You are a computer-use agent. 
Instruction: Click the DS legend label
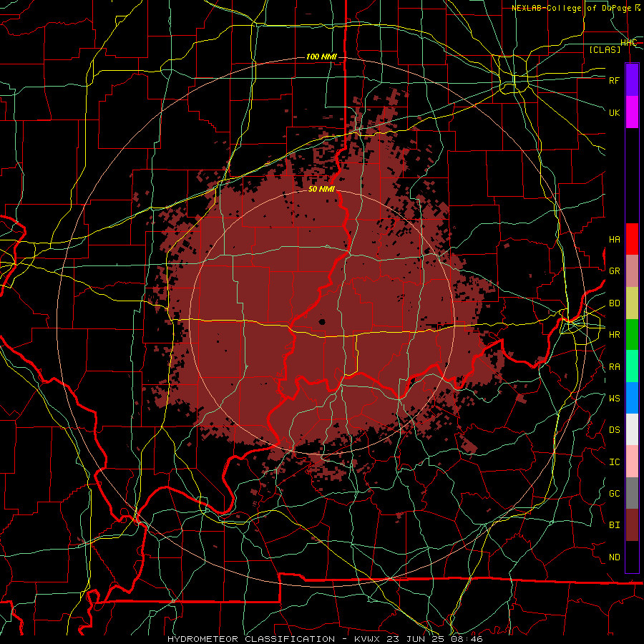pos(614,430)
